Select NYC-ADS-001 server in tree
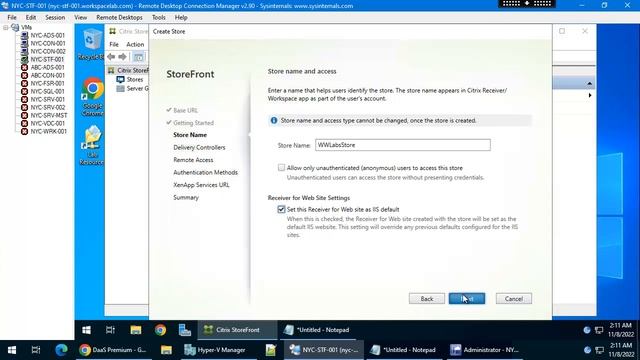640x360 pixels. pyautogui.click(x=47, y=36)
